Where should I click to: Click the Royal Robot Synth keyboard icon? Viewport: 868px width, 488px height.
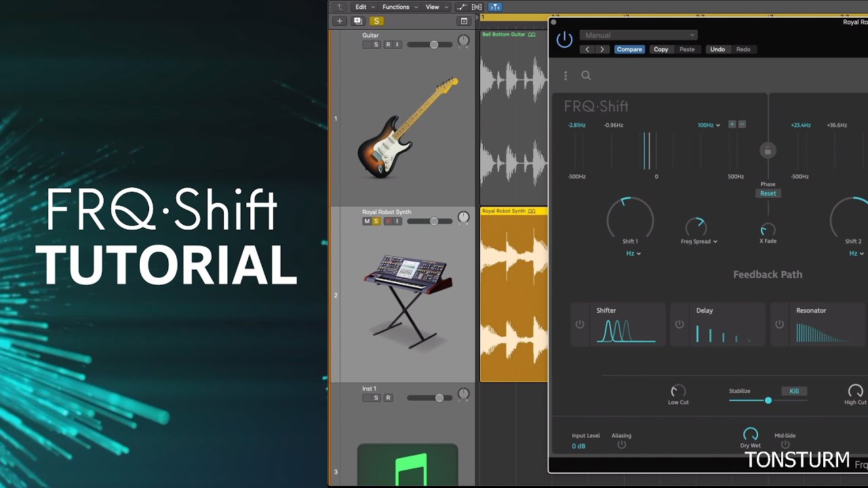click(408, 300)
